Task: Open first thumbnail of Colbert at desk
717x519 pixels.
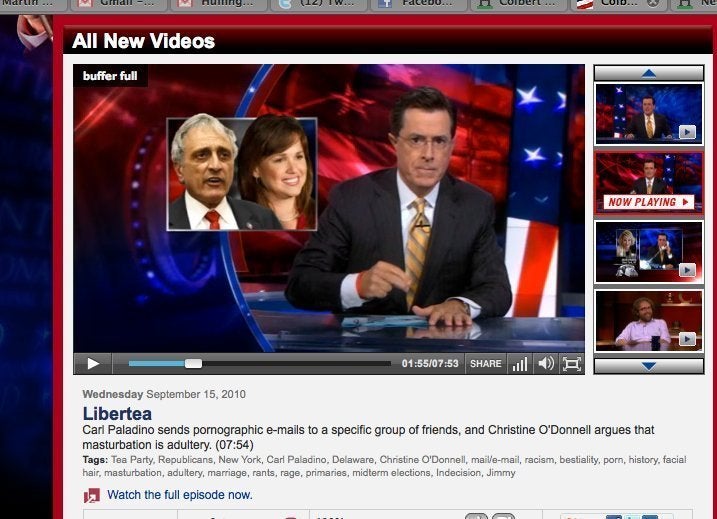Action: tap(649, 113)
